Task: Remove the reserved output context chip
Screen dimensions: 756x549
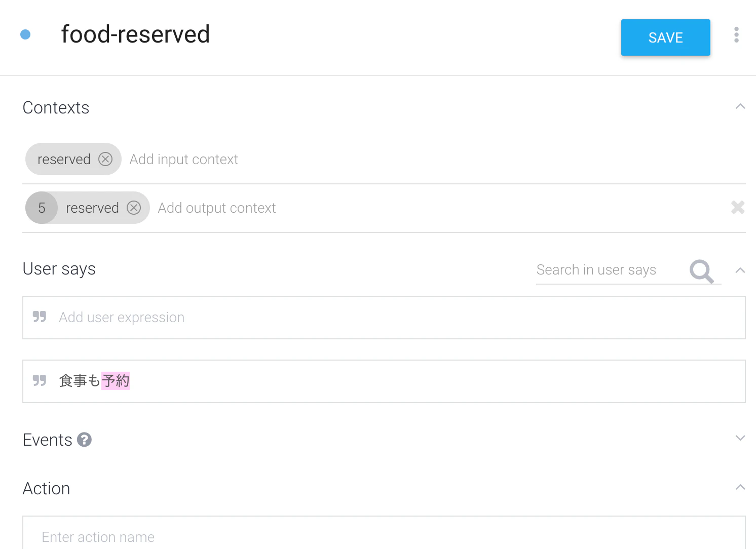Action: 134,208
